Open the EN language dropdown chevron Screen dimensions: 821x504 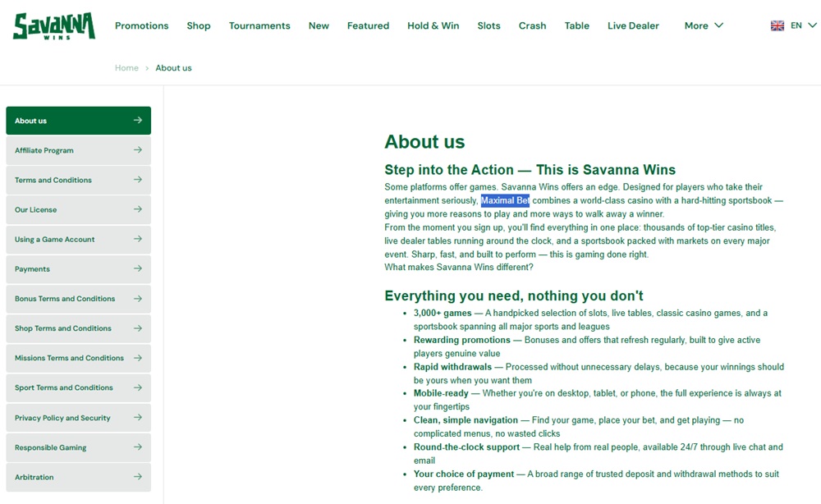812,25
